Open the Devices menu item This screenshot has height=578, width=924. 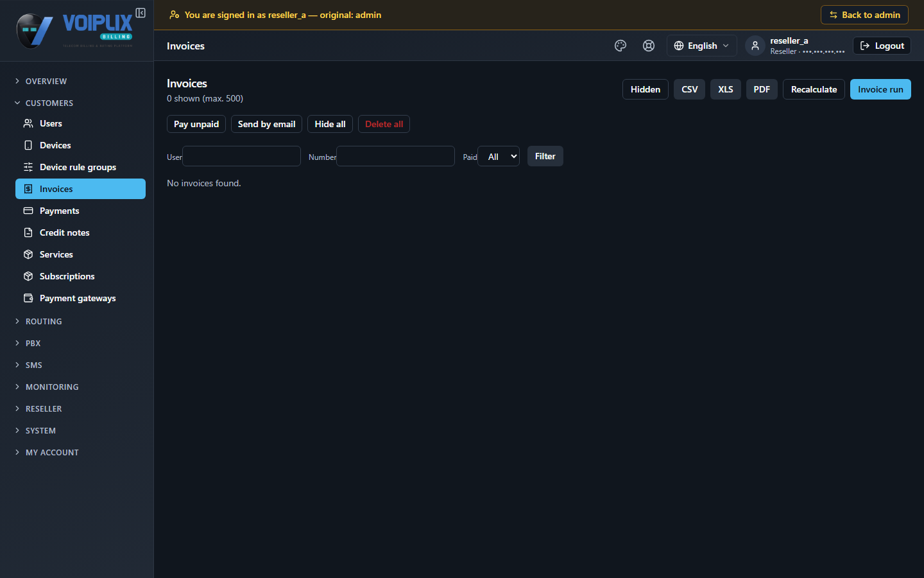(80, 145)
